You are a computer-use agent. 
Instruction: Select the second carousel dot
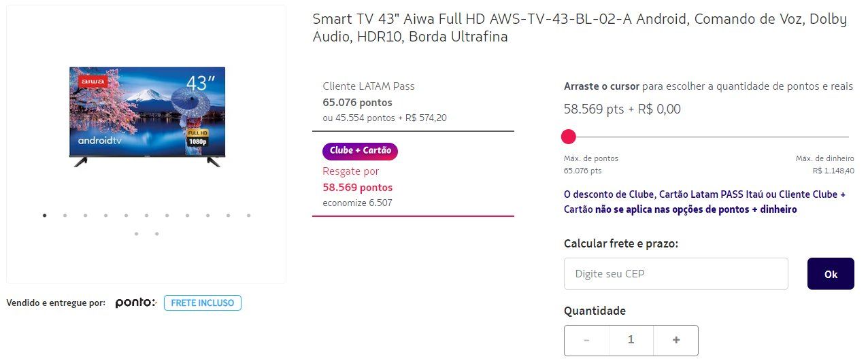65,216
